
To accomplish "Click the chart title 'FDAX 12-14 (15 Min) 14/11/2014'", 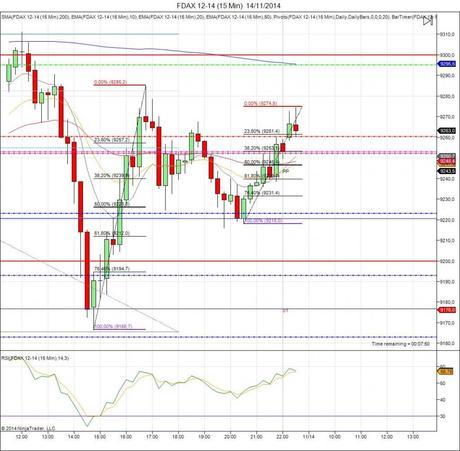I will [x=229, y=6].
